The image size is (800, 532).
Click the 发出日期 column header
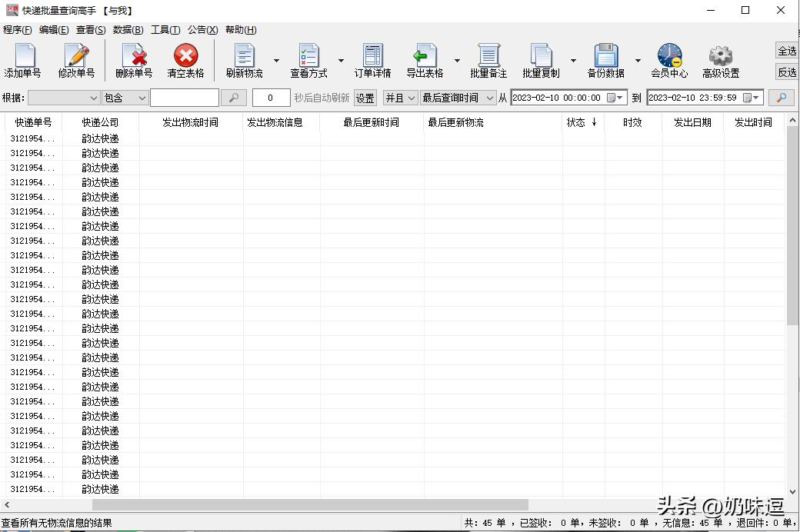pyautogui.click(x=692, y=122)
